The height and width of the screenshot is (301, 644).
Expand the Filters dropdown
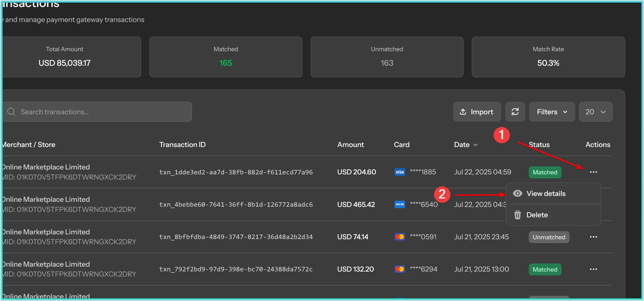[552, 112]
